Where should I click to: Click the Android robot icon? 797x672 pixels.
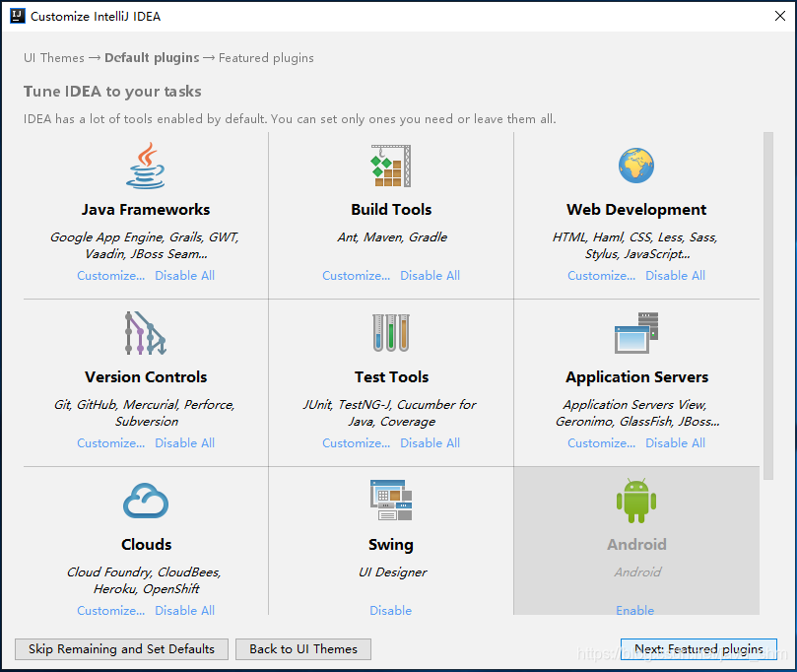pyautogui.click(x=635, y=501)
